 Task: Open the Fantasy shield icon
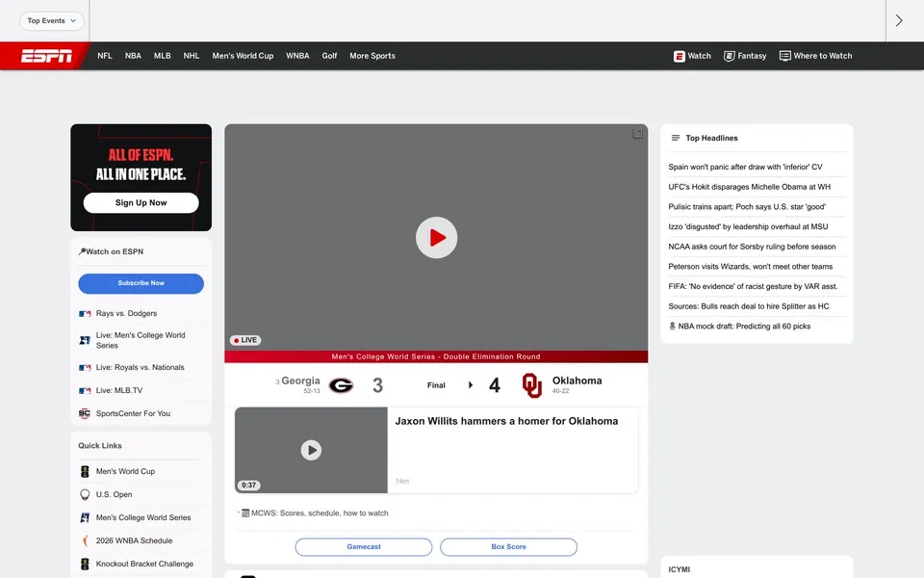[729, 56]
